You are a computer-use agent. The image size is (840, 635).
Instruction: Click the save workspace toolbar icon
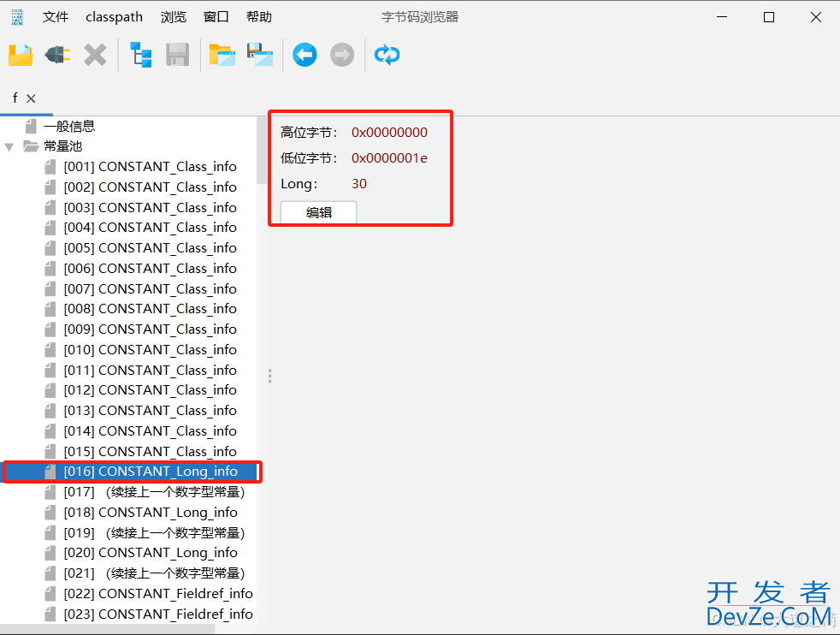tap(260, 55)
